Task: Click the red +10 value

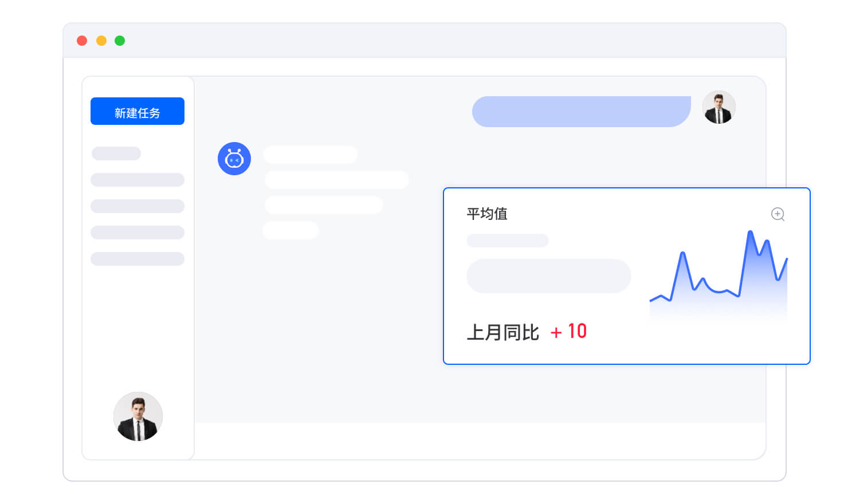Action: 569,332
